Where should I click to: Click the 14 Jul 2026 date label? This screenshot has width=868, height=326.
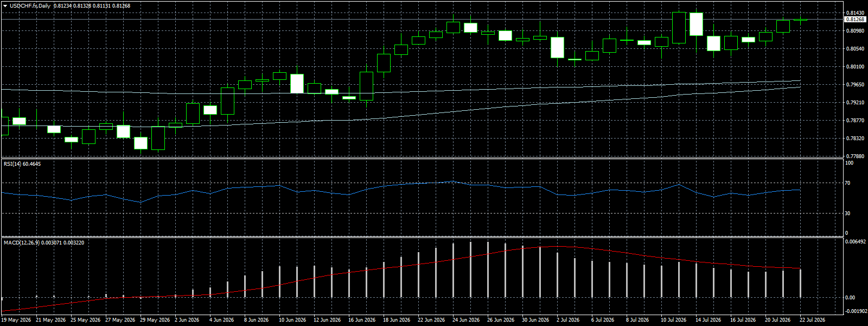click(x=708, y=320)
